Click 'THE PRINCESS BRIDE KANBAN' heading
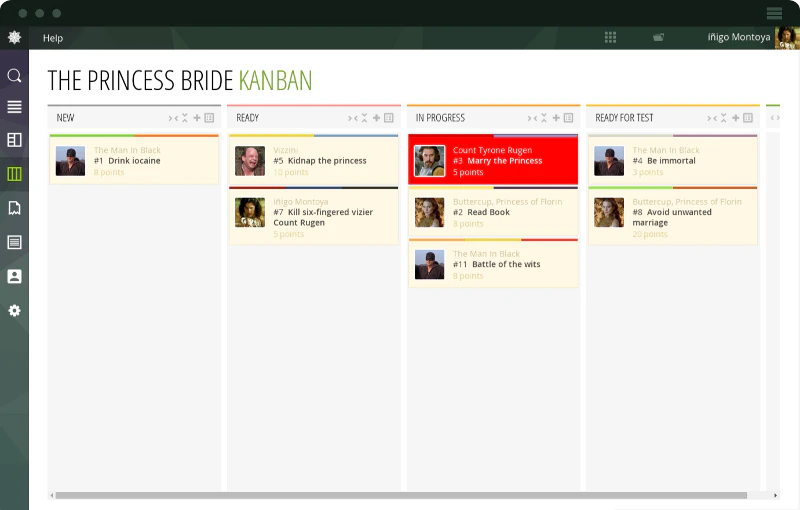 (x=180, y=81)
